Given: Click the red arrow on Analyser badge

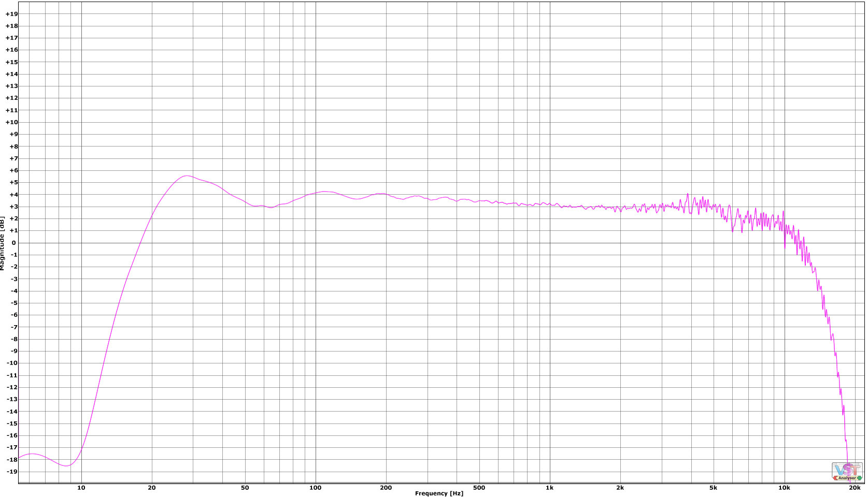Looking at the screenshot, I should (835, 478).
